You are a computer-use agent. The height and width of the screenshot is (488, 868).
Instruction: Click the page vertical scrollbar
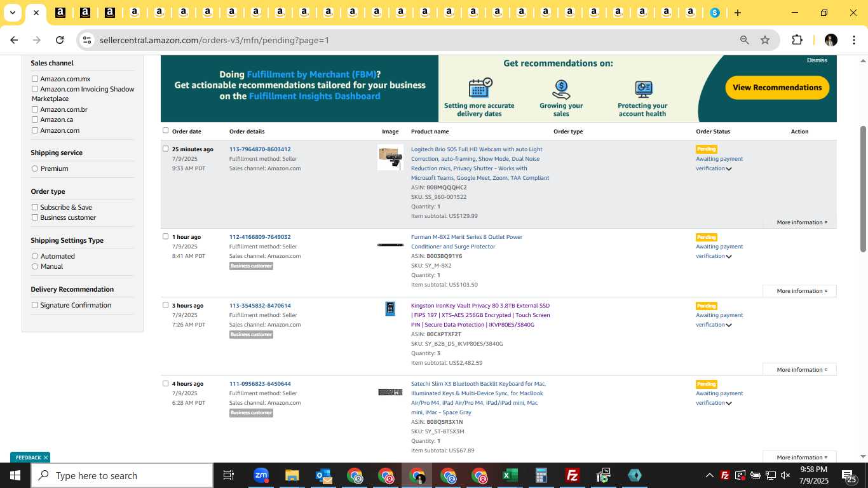(x=863, y=189)
